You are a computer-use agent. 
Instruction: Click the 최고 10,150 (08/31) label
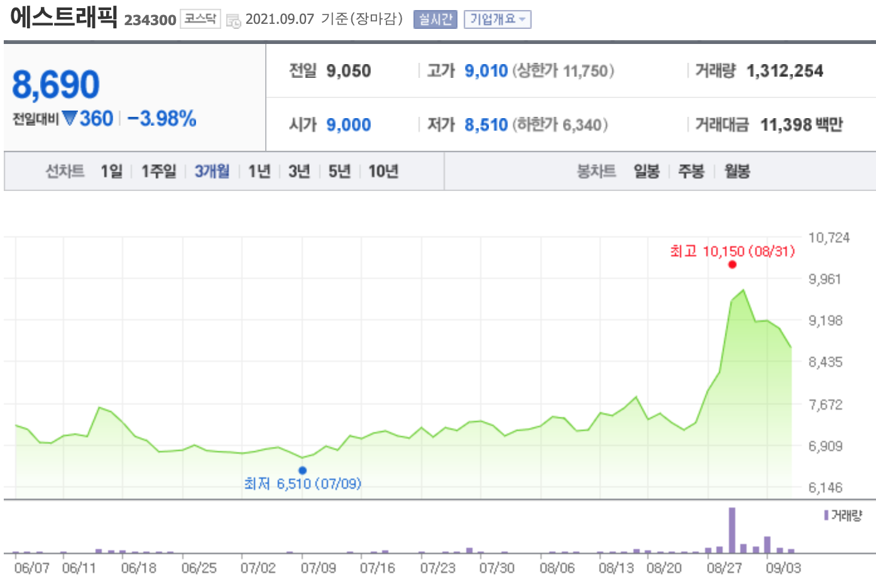pos(732,251)
